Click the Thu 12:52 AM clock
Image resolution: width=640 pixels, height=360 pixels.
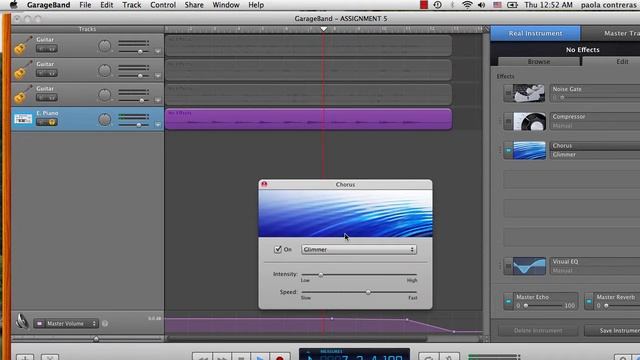pyautogui.click(x=548, y=5)
